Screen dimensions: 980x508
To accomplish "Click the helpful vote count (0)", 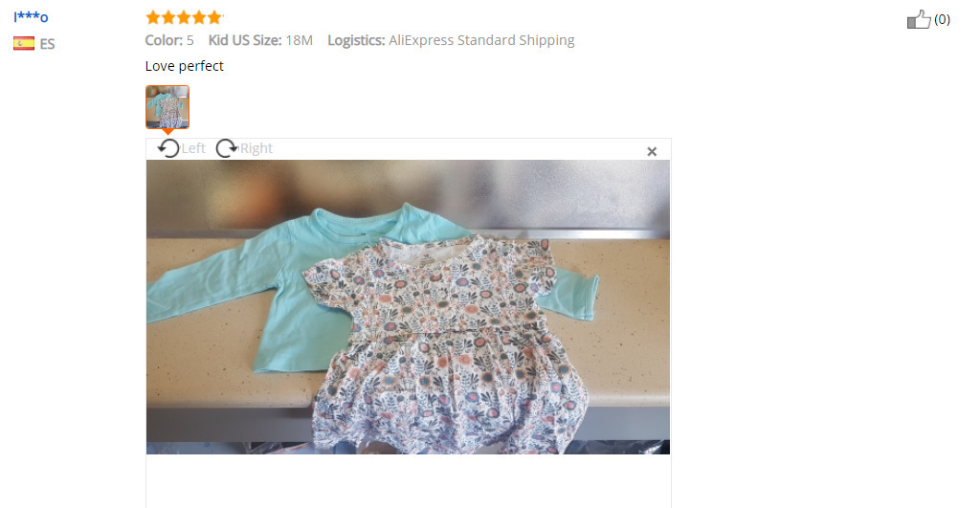I will pyautogui.click(x=942, y=19).
